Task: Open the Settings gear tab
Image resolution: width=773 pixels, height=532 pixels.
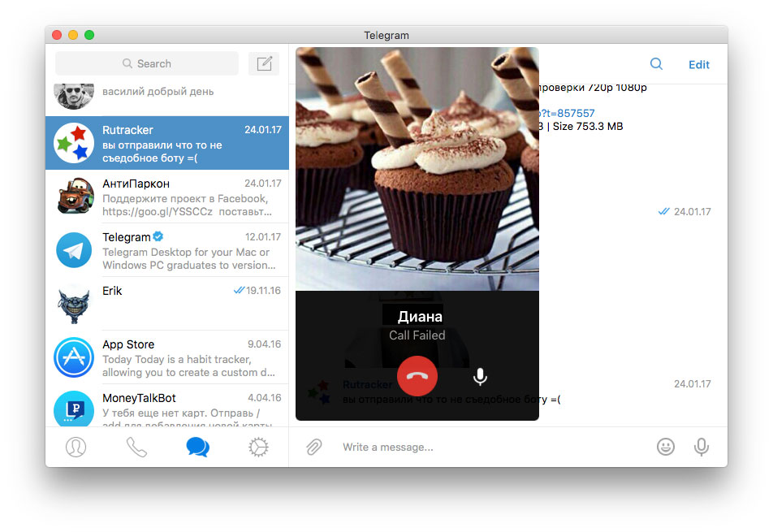Action: pyautogui.click(x=258, y=447)
